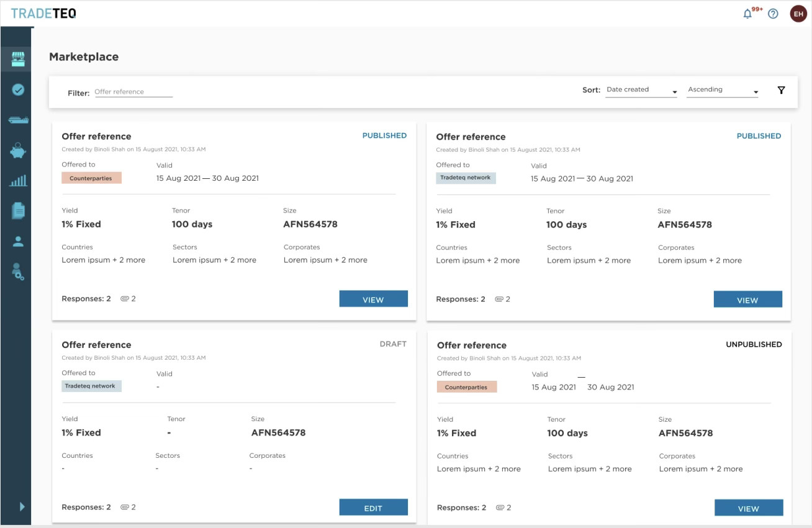Click attachment icon on published Tradeteq network offer
Image resolution: width=812 pixels, height=528 pixels.
coord(499,299)
